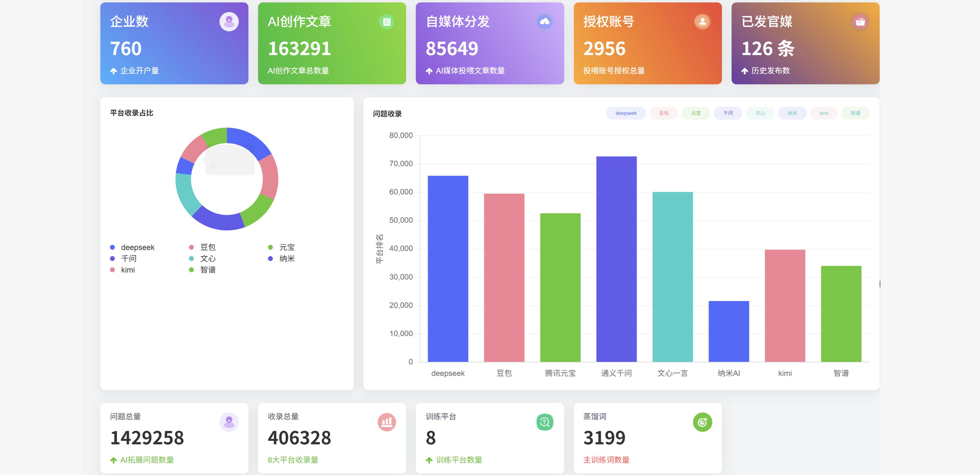Viewport: 980px width, 475px height.
Task: Click the 腾讯元宝 green bar
Action: tap(560, 288)
